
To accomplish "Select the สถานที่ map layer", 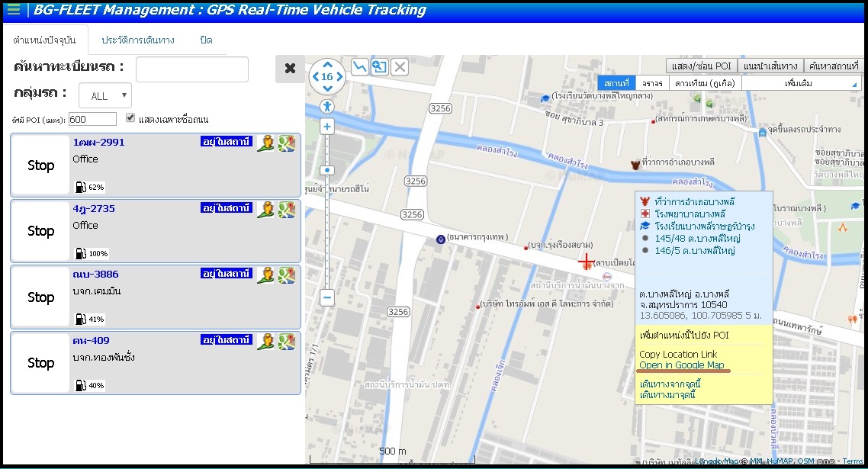I will click(617, 83).
